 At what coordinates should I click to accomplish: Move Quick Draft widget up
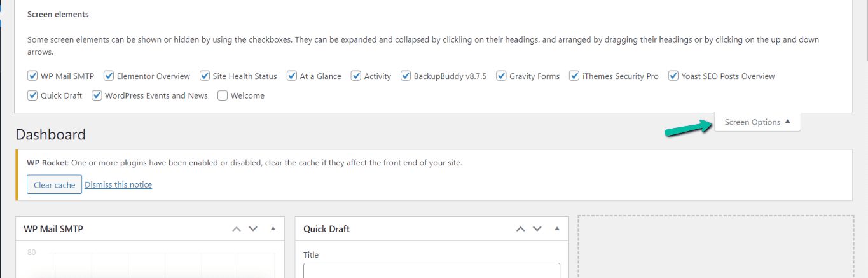coord(520,229)
